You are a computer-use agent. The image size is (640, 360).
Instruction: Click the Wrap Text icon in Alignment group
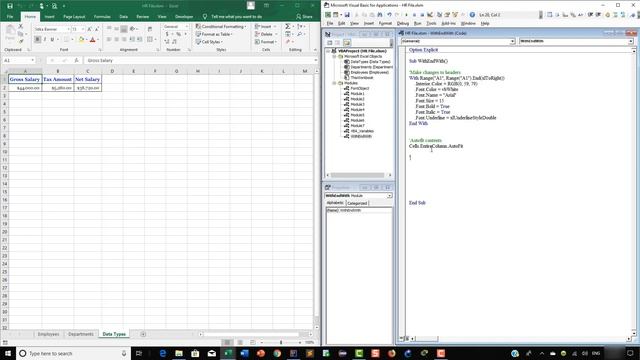pyautogui.click(x=150, y=29)
